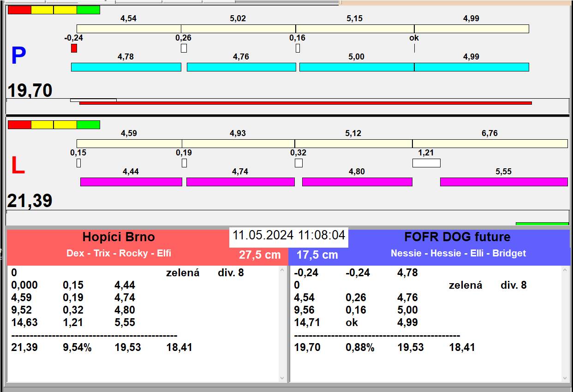Click the green start light in lane P
The width and height of the screenshot is (573, 392).
click(88, 10)
